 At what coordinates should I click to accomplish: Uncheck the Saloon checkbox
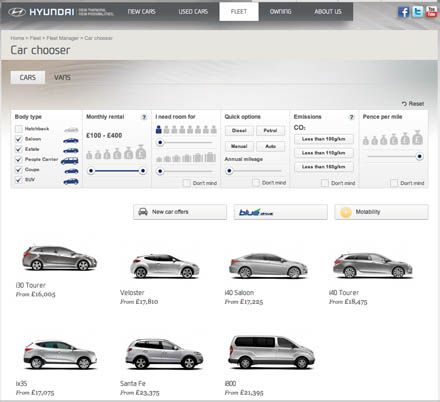pos(19,139)
